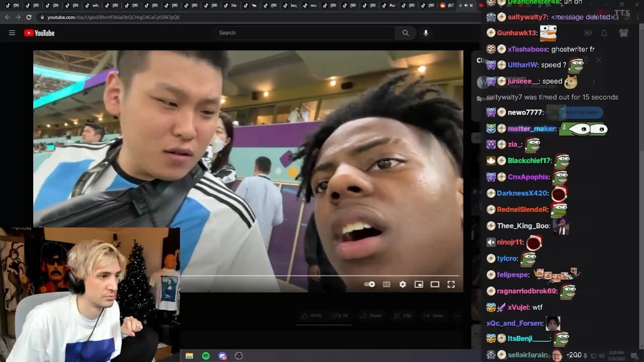This screenshot has width=644, height=362.
Task: Switch to the browser tab labeled 'He'
Action: (230, 6)
